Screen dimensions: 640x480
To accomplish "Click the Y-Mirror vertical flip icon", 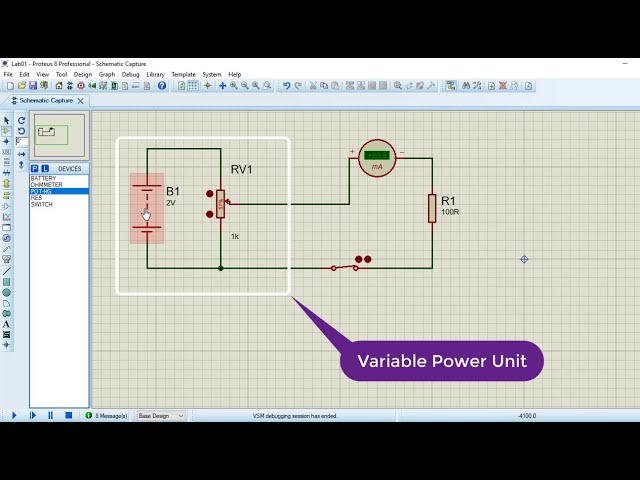I will (22, 165).
